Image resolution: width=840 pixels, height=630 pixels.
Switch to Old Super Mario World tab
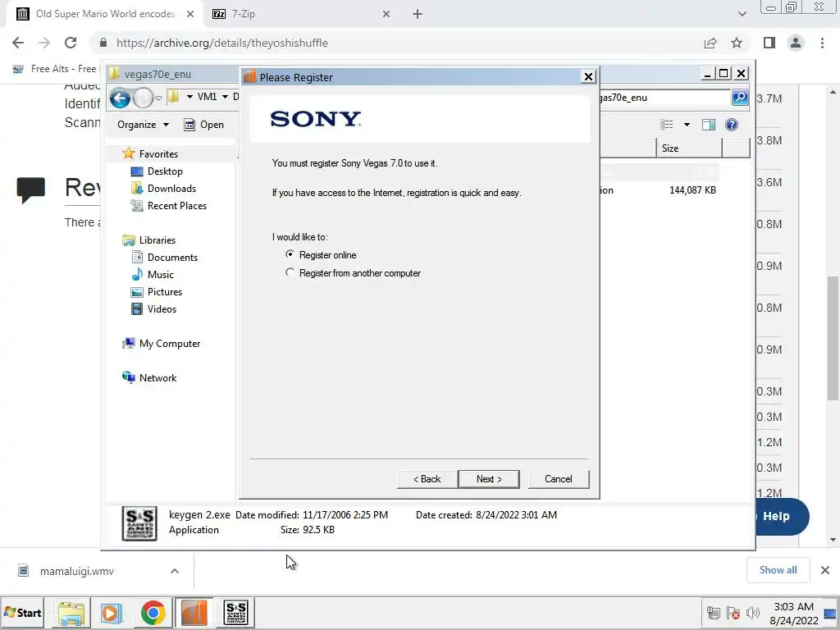[x=105, y=14]
